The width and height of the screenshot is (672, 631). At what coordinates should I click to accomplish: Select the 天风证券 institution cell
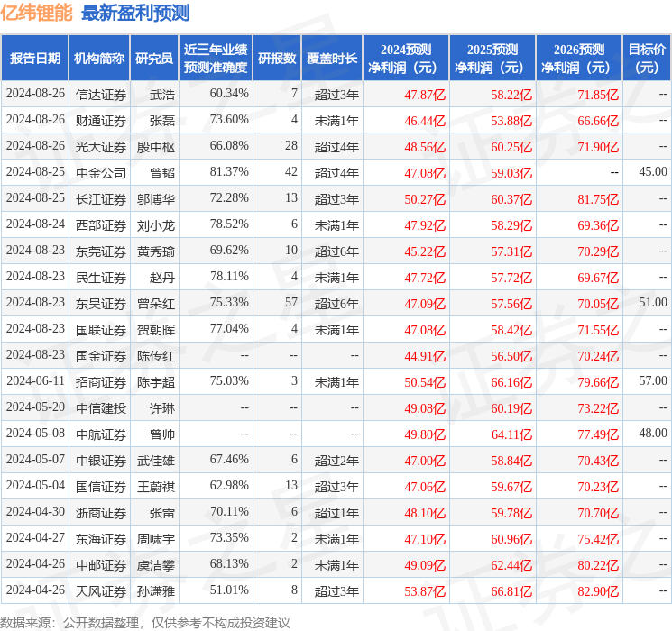pos(101,591)
